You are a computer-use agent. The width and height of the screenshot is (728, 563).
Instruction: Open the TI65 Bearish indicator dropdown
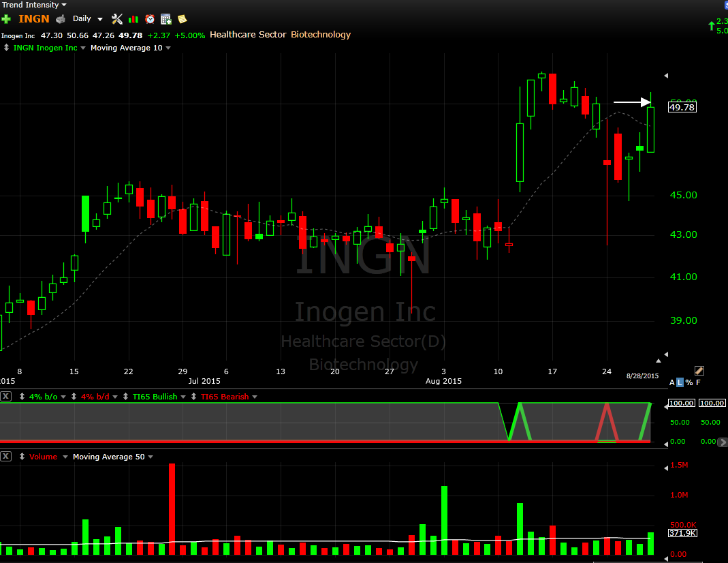coord(255,397)
